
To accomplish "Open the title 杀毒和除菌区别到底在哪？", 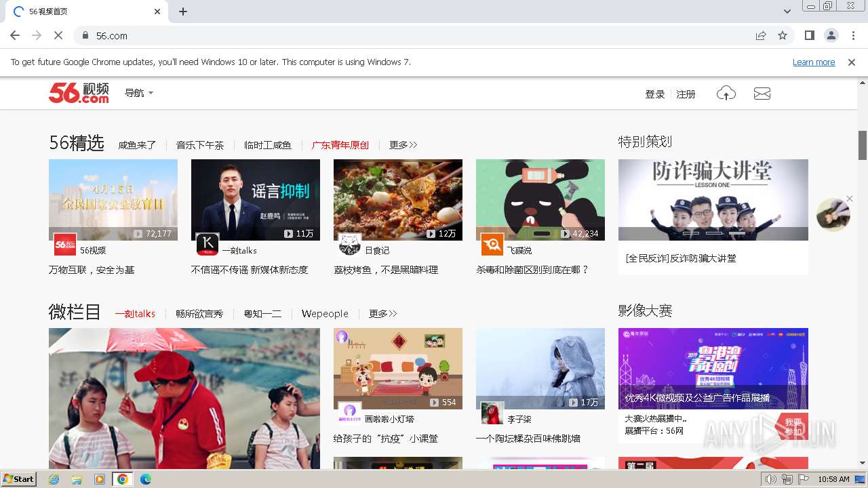I will pyautogui.click(x=532, y=270).
